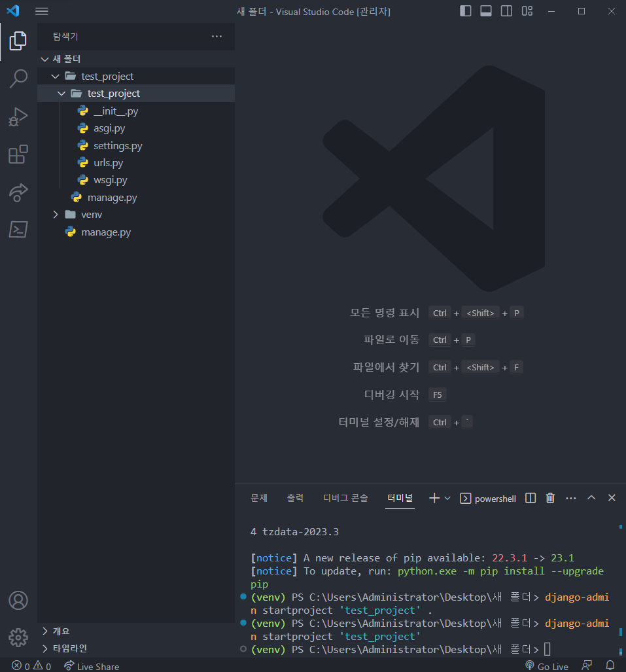Screen dimensions: 626x672
Task: Open the Manage gear menu
Action: 18,638
